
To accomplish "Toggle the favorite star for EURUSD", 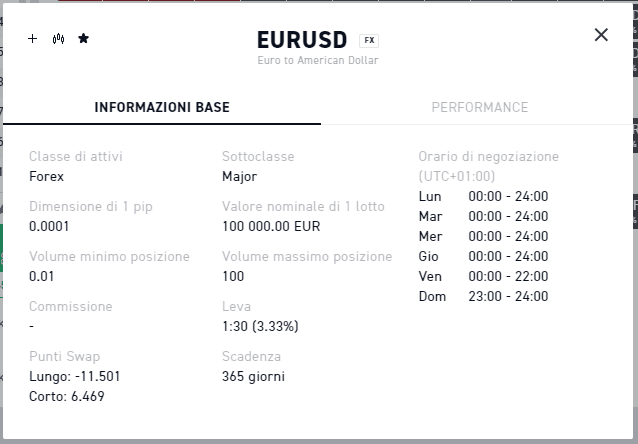I will click(83, 39).
